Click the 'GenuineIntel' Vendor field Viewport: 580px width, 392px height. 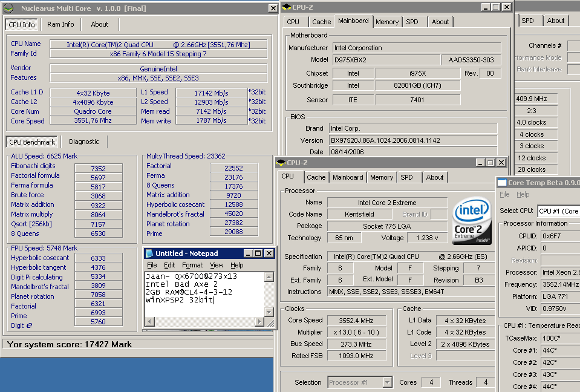click(x=158, y=69)
